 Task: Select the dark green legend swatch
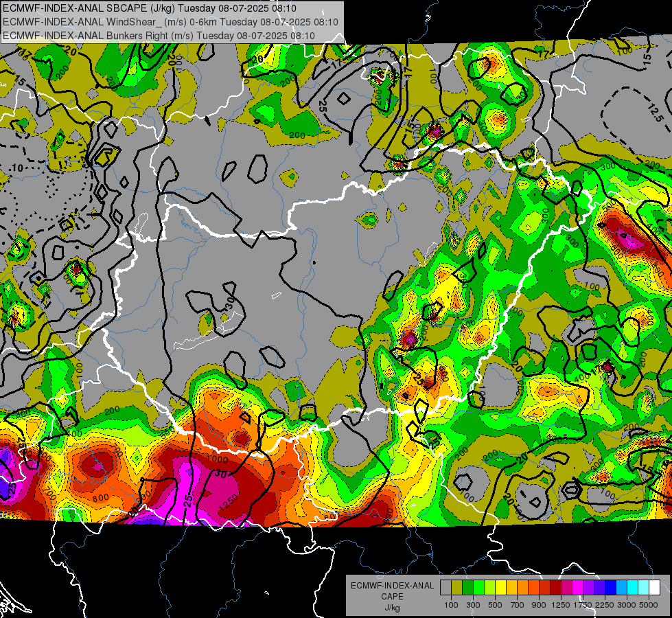coord(467,587)
